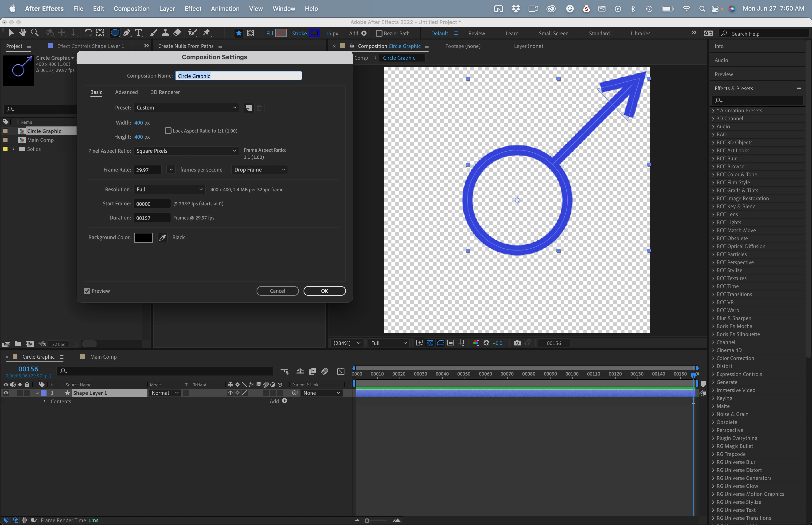Click the Duration input field
The image size is (812, 525).
tap(152, 218)
